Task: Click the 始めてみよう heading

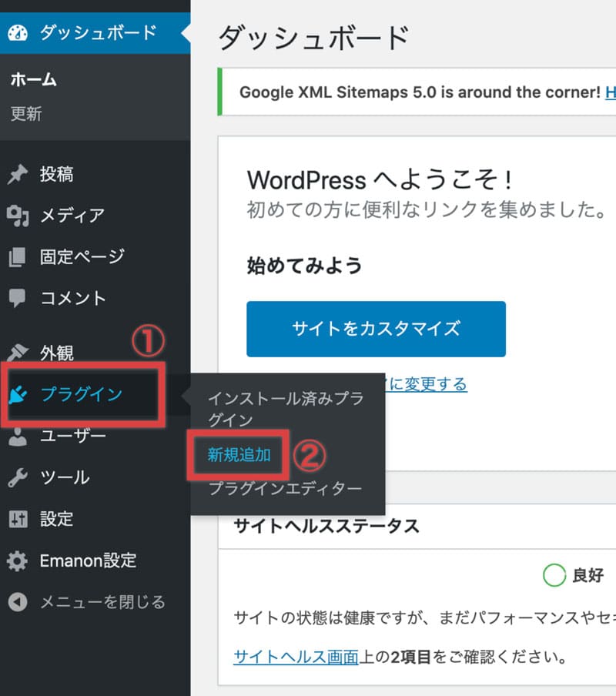Action: coord(304,266)
